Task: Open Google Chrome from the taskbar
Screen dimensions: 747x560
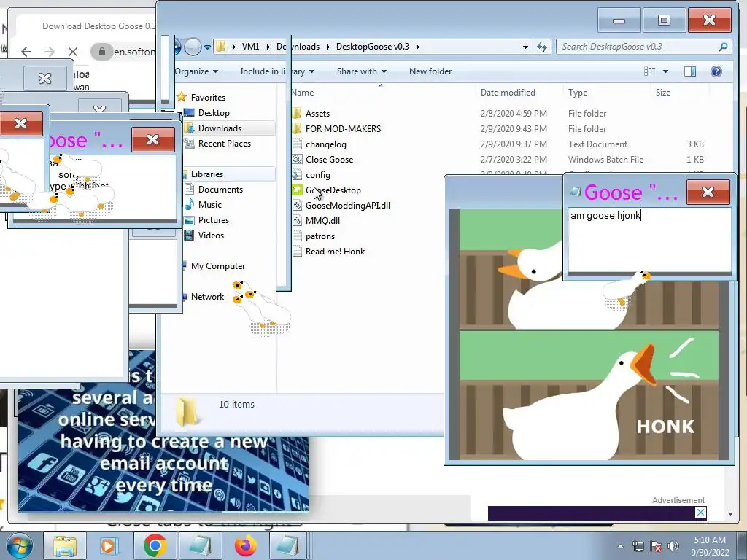Action: click(155, 545)
